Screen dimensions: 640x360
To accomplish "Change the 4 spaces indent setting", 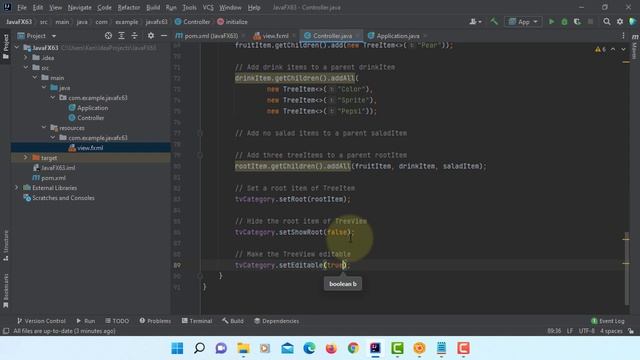I will [611, 331].
